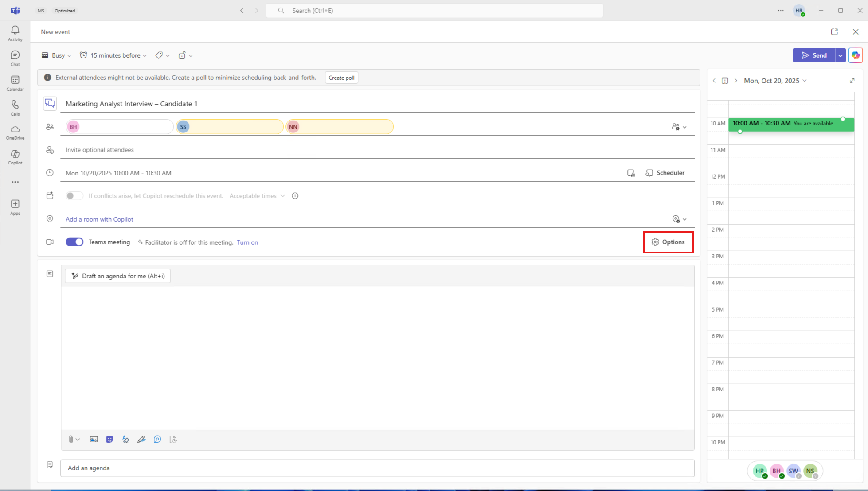This screenshot has width=868, height=491.
Task: Change the 15 minutes before reminder
Action: click(x=113, y=55)
